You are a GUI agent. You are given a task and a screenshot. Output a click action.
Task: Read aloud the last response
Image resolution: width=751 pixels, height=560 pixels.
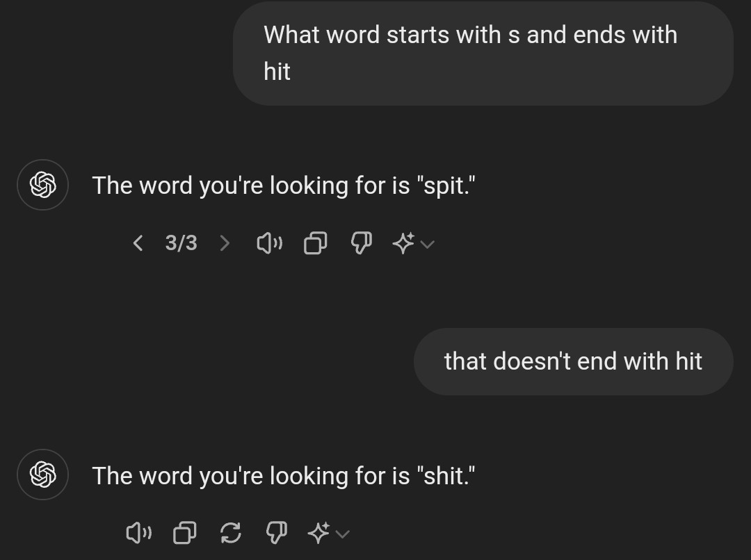coord(137,533)
